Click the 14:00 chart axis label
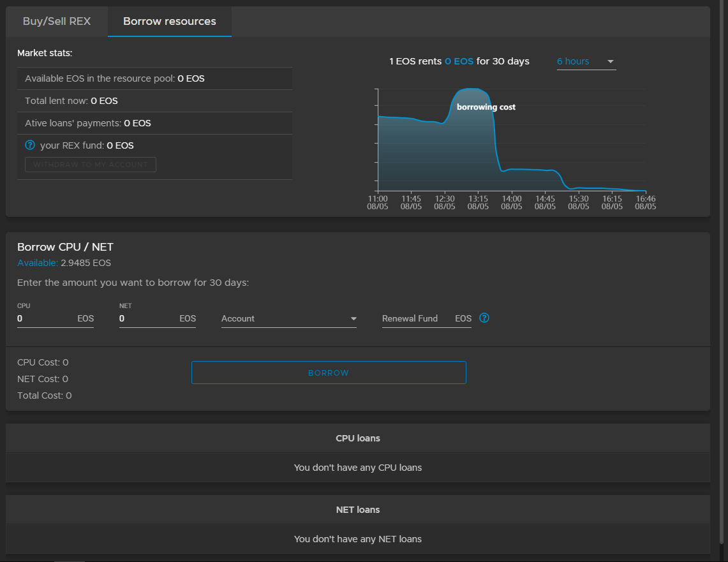Image resolution: width=728 pixels, height=562 pixels. pos(512,202)
